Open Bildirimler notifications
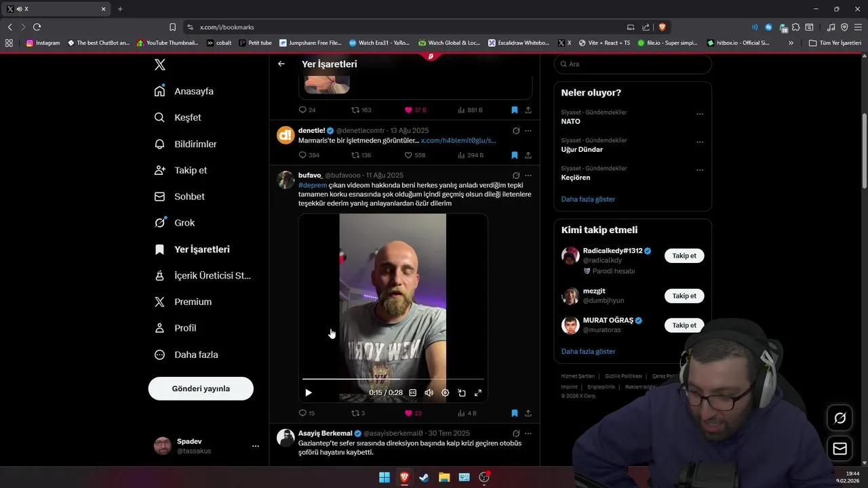 (x=185, y=144)
